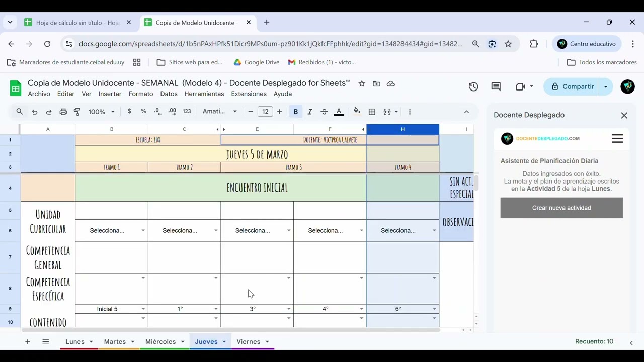Open the Docente Desplegado hamburger menu
Viewport: 644px width, 362px height.
(617, 139)
